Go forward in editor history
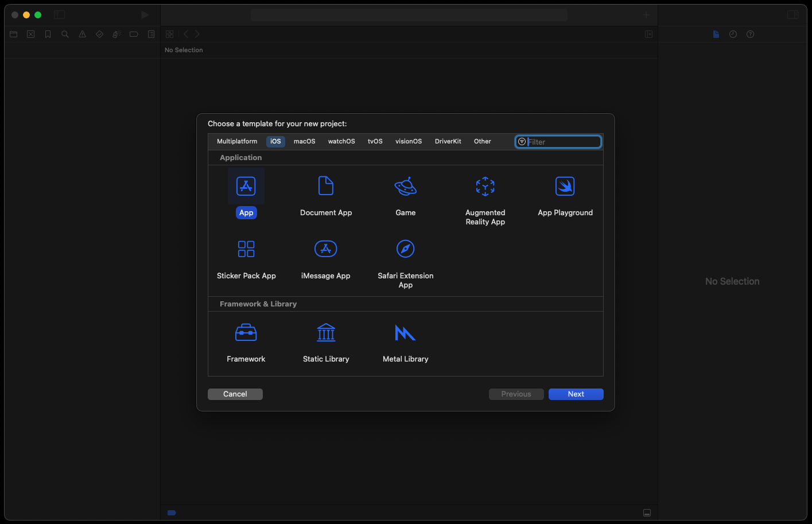 (x=197, y=34)
